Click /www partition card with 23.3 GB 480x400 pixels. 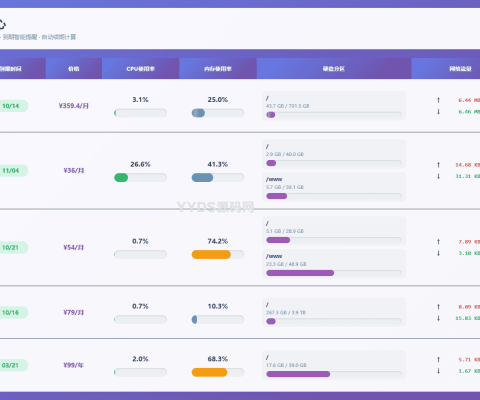(x=334, y=264)
